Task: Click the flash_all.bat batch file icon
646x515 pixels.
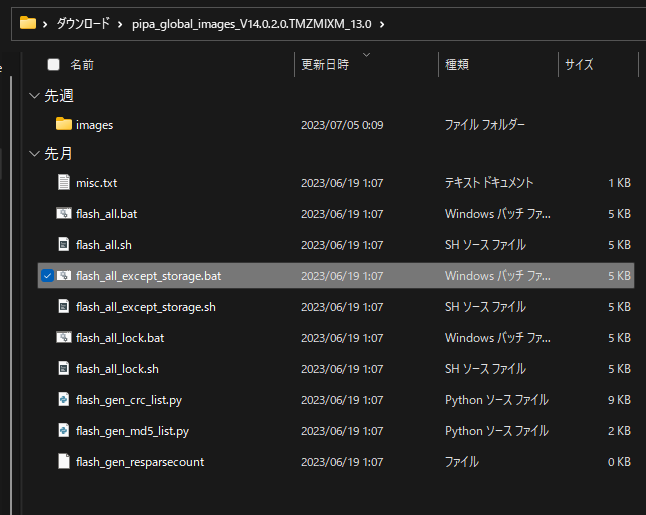Action: [64, 213]
